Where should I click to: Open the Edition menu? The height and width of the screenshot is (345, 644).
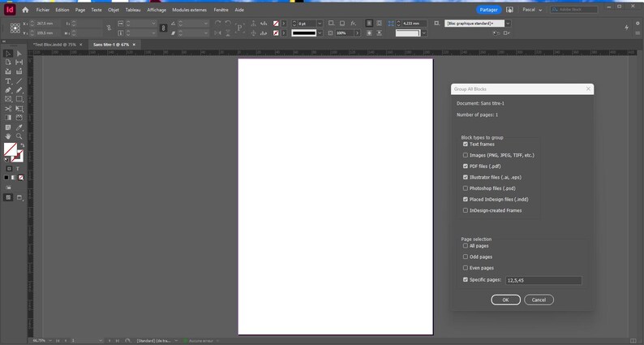tap(62, 10)
